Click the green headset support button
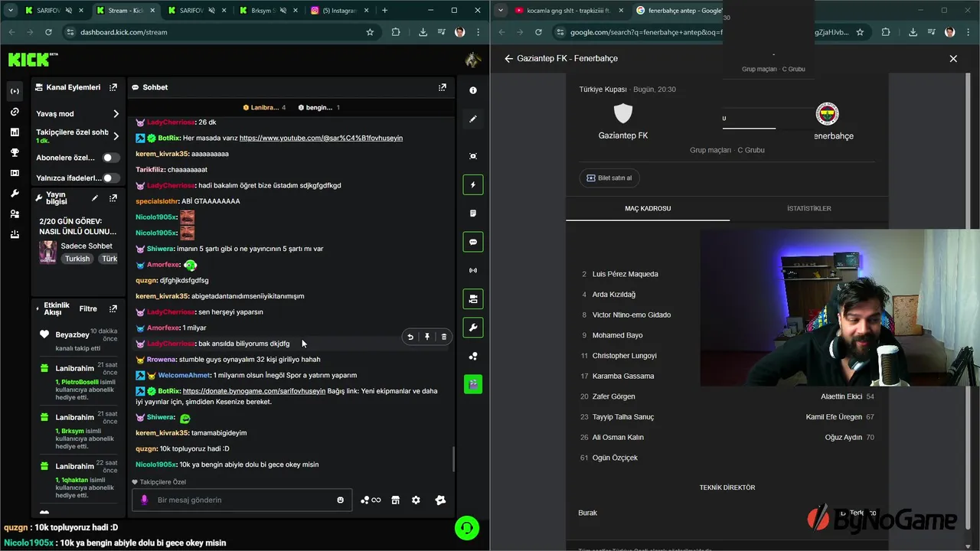The height and width of the screenshot is (551, 980). pyautogui.click(x=467, y=528)
